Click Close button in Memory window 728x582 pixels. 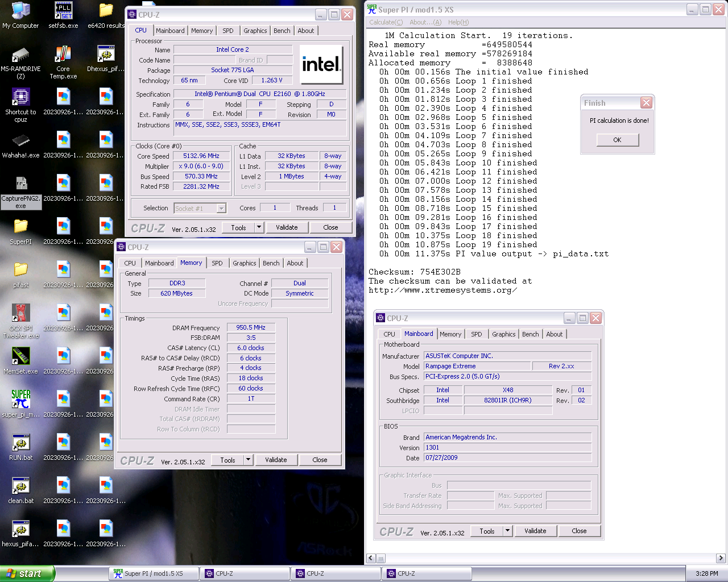tap(320, 460)
